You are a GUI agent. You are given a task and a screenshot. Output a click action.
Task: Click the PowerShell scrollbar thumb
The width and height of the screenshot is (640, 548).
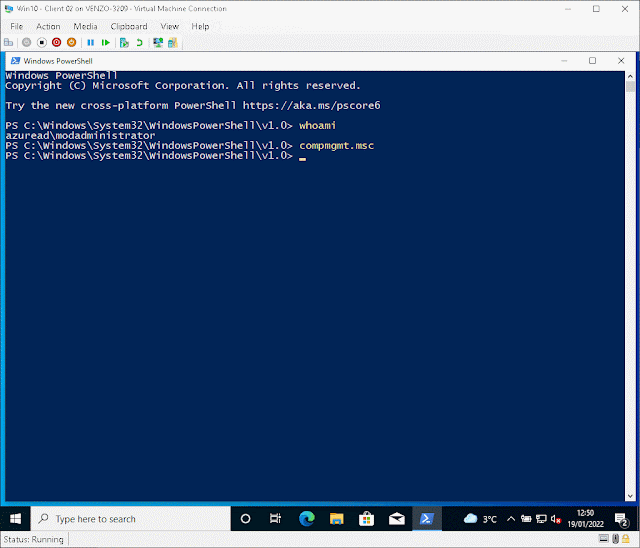coord(630,87)
